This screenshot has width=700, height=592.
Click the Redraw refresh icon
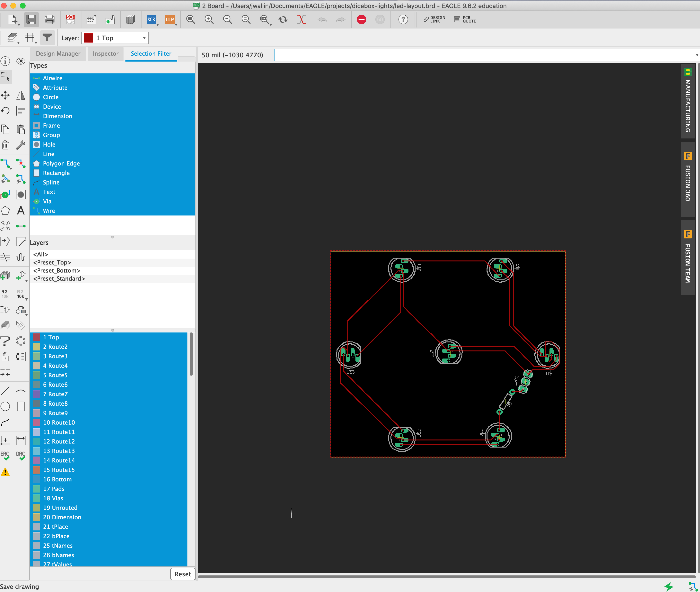point(283,19)
